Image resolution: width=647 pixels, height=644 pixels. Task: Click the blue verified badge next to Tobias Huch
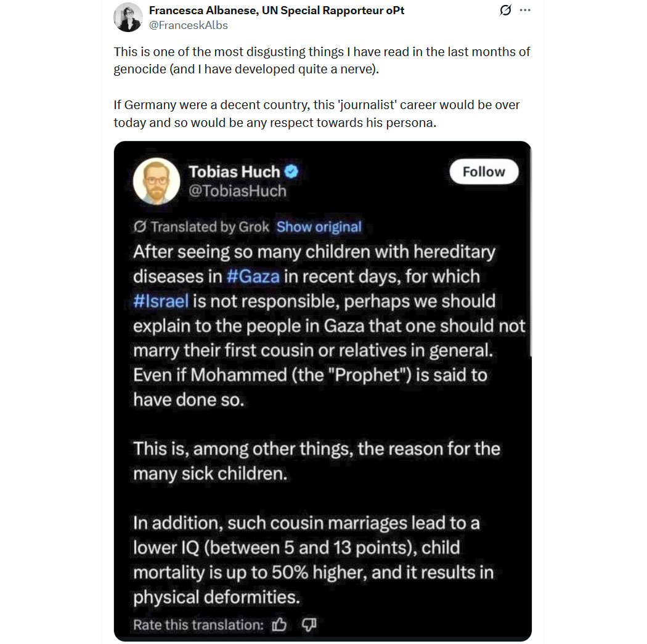291,171
